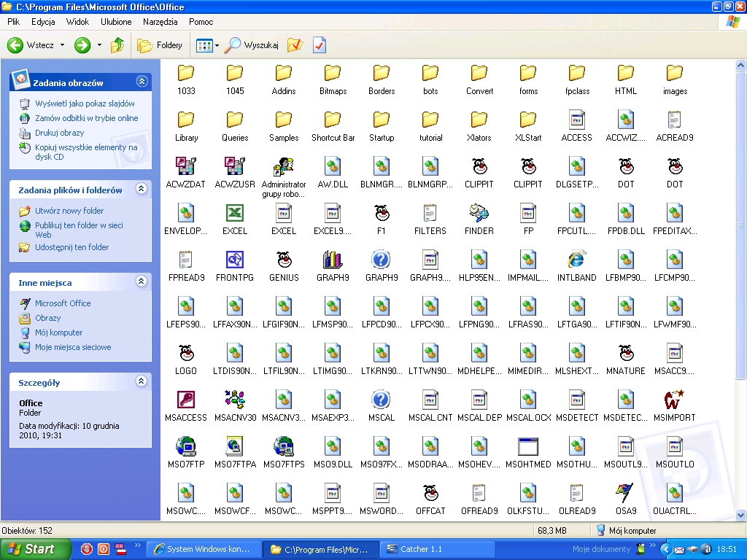This screenshot has width=747, height=560.
Task: Click Wyświetl jako pokaz slajdów
Action: pos(85,104)
